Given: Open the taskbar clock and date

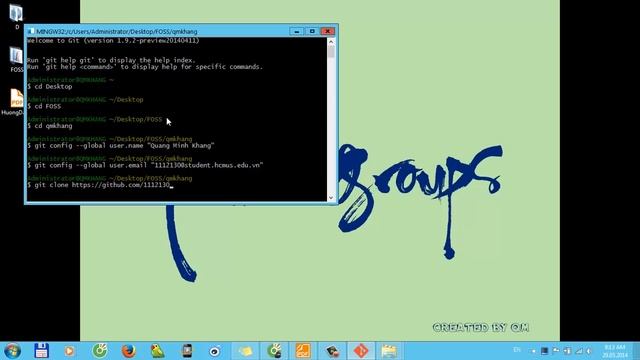Looking at the screenshot, I should pyautogui.click(x=615, y=351).
